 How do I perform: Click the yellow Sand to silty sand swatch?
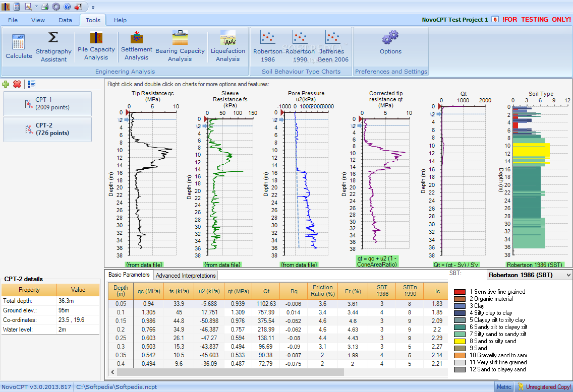point(460,341)
